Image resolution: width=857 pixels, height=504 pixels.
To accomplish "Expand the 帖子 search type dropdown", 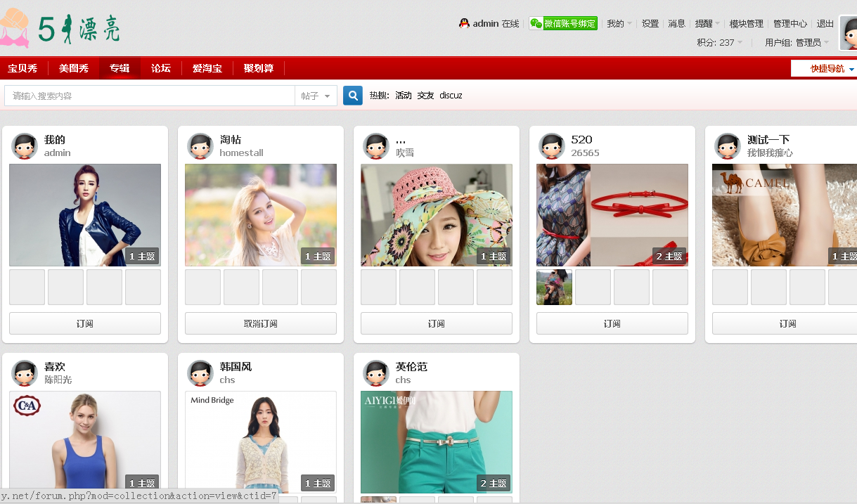I will (316, 95).
